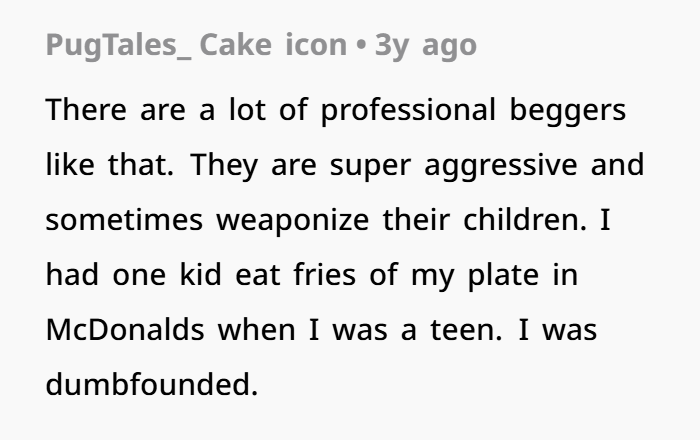This screenshot has width=700, height=440.
Task: Click the word They in the comment
Action: click(x=224, y=166)
